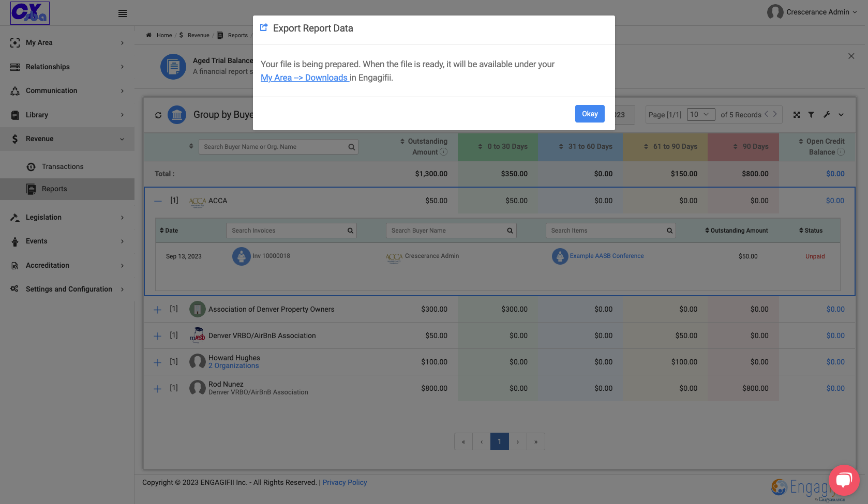This screenshot has width=868, height=504.
Task: Collapse the Revenue sidebar section
Action: coord(67,139)
